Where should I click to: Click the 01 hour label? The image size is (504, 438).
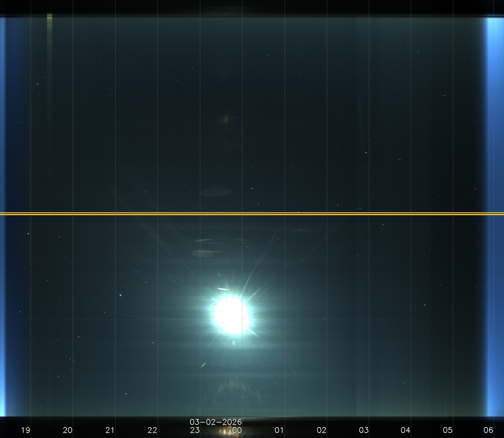point(279,430)
